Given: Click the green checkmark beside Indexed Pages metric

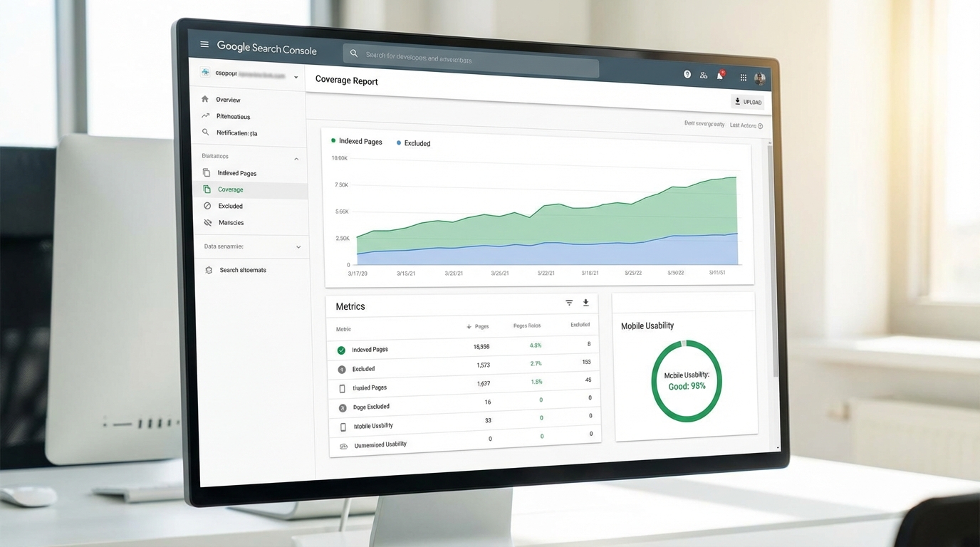Looking at the screenshot, I should (x=340, y=349).
